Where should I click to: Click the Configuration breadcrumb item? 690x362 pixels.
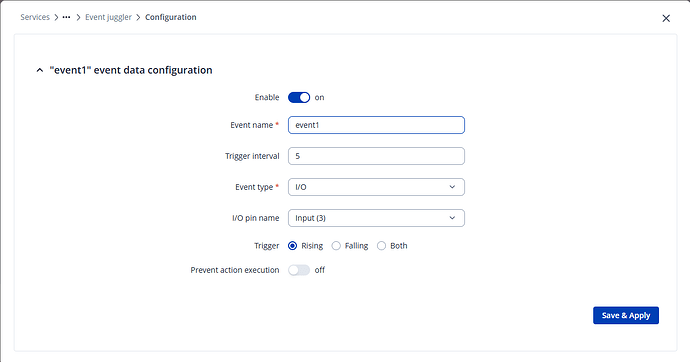[171, 17]
